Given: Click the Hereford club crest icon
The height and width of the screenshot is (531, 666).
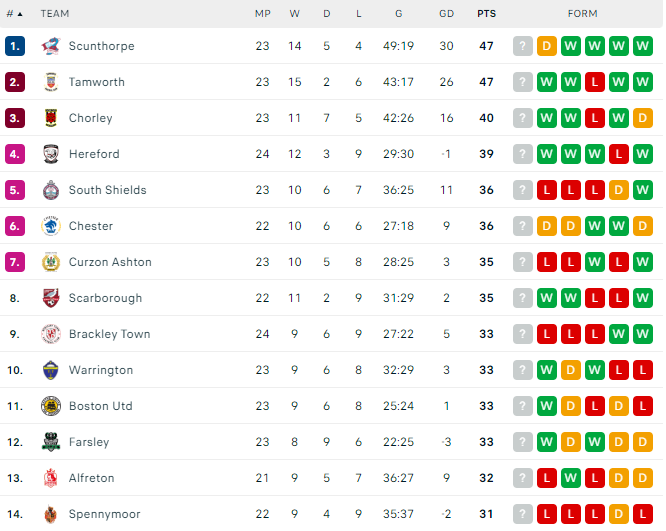Looking at the screenshot, I should pos(51,154).
